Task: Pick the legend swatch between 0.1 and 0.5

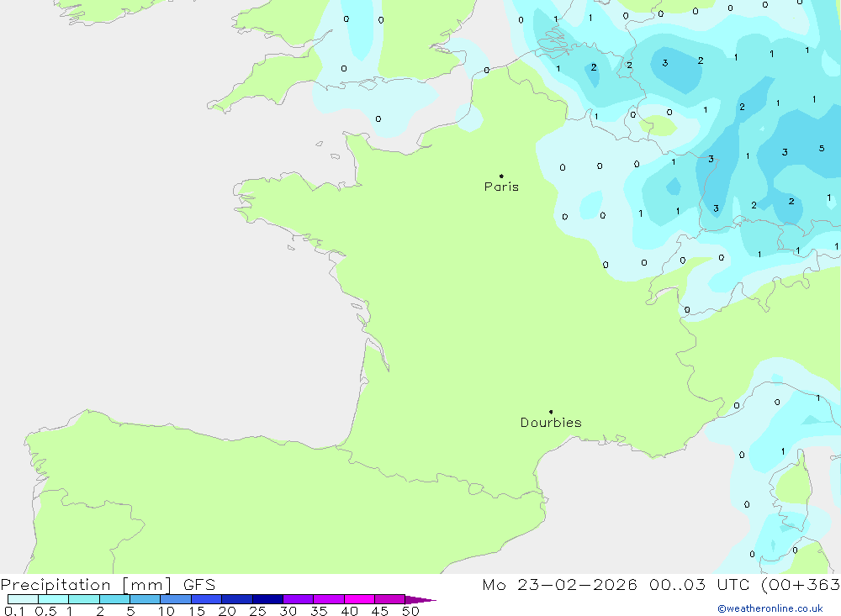Action: [x=23, y=599]
